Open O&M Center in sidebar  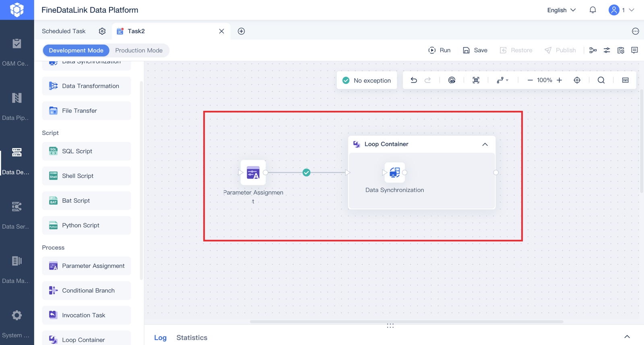[x=17, y=52]
